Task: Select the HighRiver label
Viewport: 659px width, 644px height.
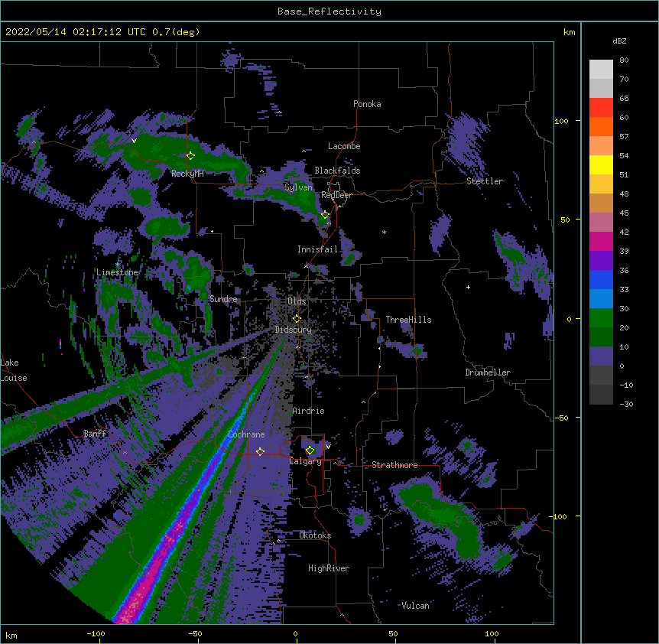Action: tap(329, 568)
